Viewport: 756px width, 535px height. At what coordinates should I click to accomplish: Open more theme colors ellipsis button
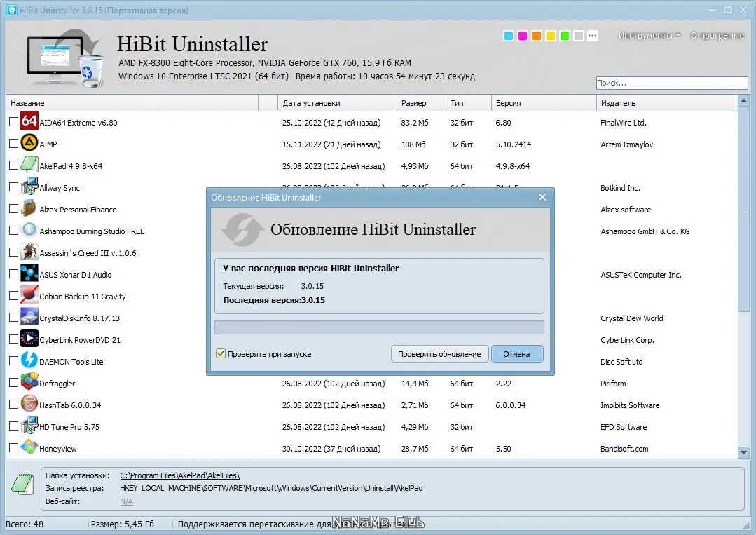click(x=593, y=36)
